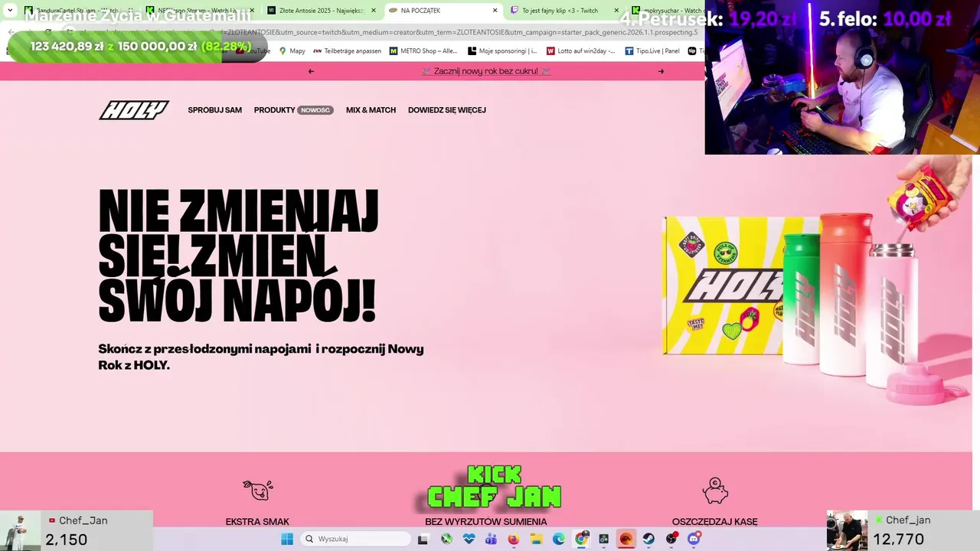Open the heart monitor app on taskbar
The height and width of the screenshot is (551, 980).
tap(469, 539)
